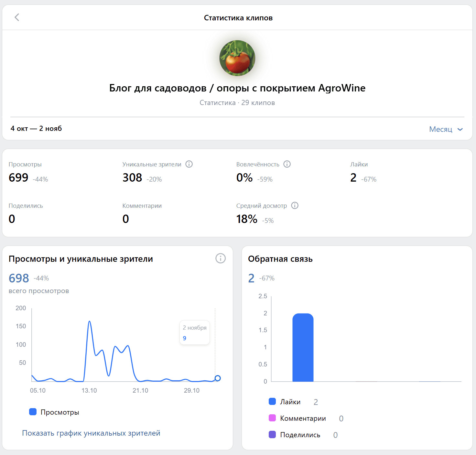Click the chevron beside Месяц
This screenshot has width=476, height=455.
pyautogui.click(x=460, y=130)
